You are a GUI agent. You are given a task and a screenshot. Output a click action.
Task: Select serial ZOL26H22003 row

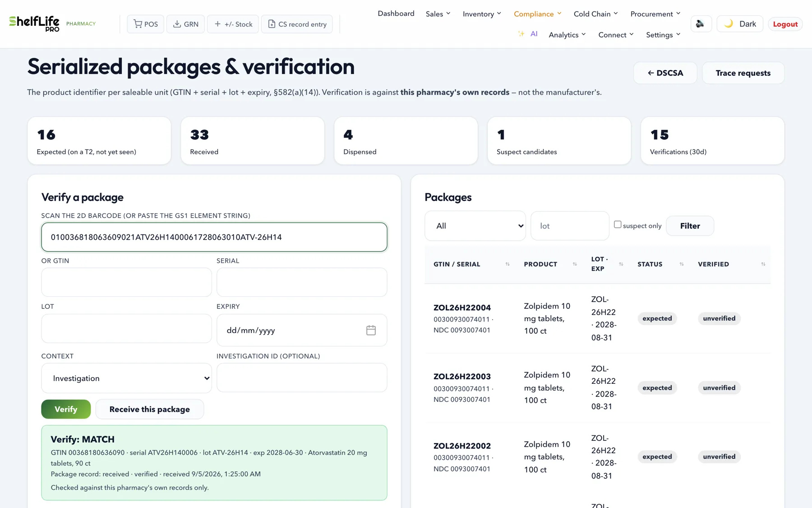tap(598, 388)
